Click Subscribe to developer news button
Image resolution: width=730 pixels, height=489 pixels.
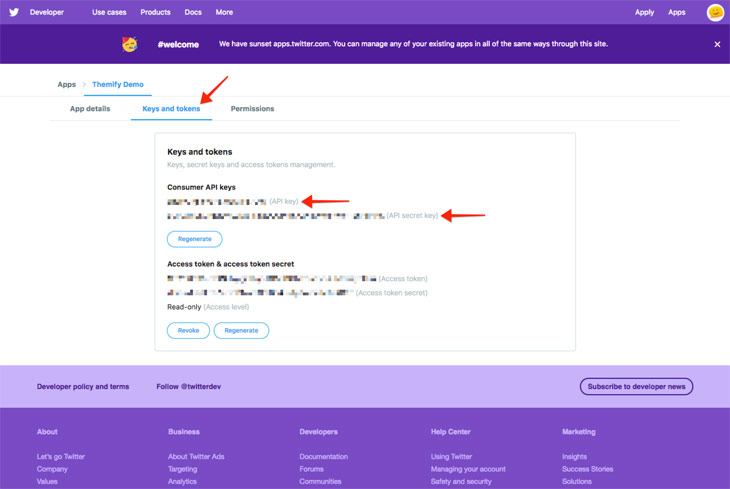click(636, 387)
